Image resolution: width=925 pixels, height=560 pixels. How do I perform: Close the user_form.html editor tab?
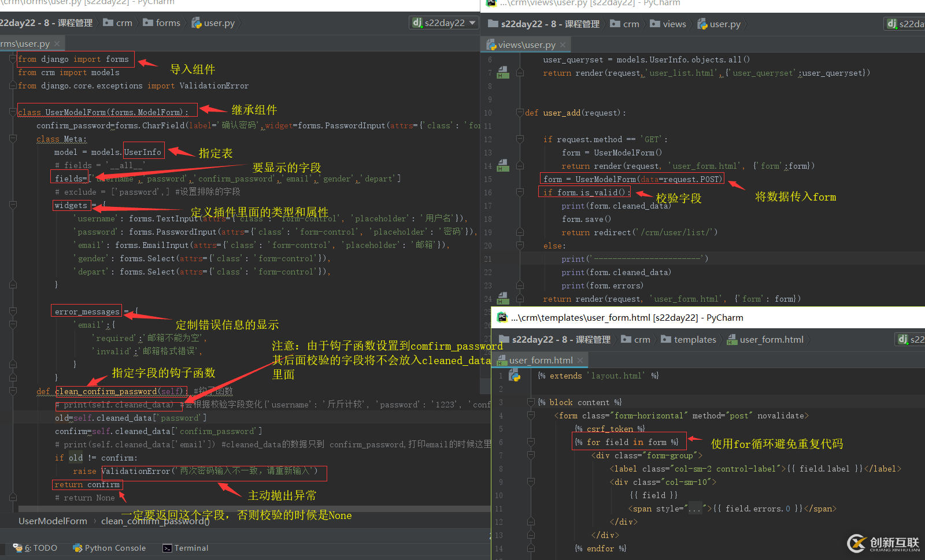[x=580, y=360]
